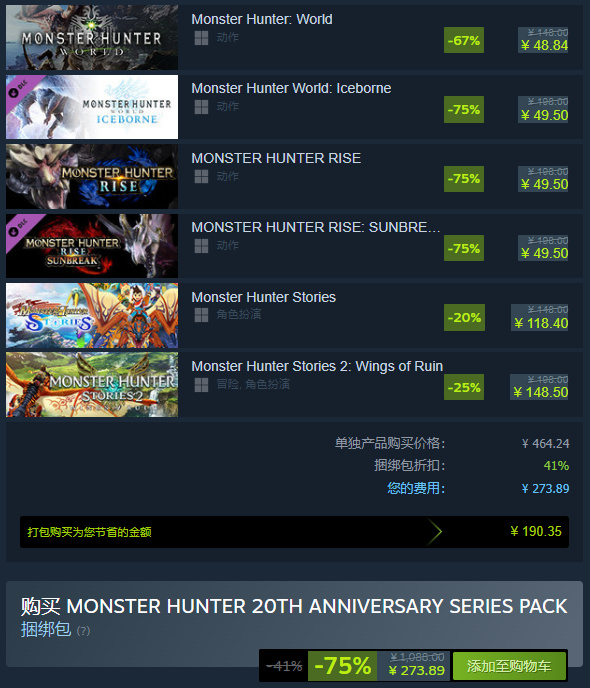Image resolution: width=590 pixels, height=688 pixels.
Task: Click Windows icon under Monster Hunter Stories
Action: click(201, 315)
